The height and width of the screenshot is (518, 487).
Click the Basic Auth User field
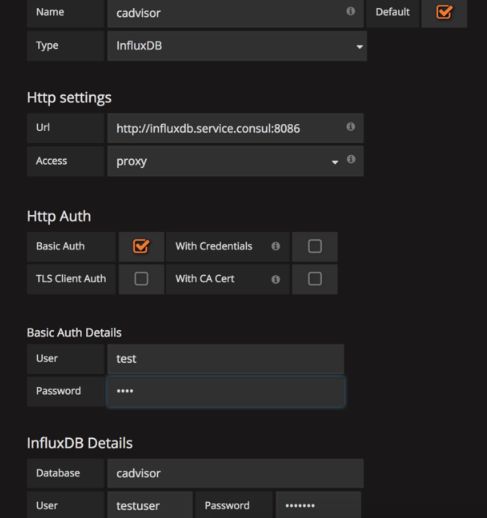226,359
